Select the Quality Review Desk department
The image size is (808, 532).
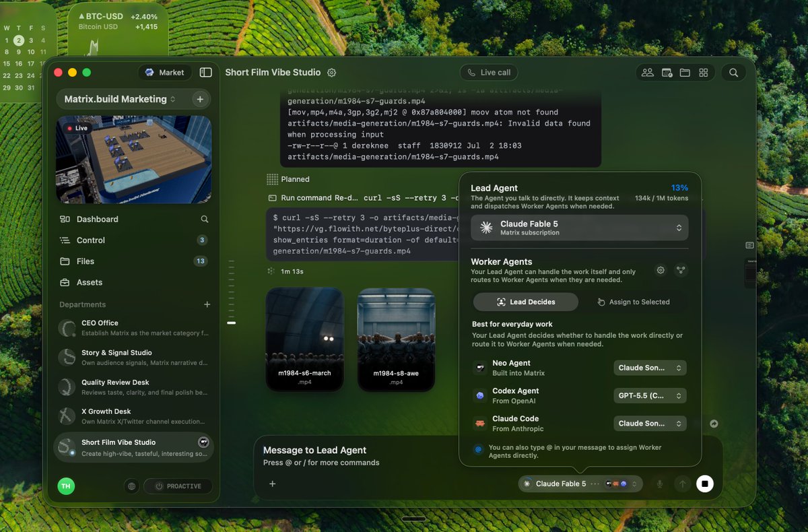(133, 387)
